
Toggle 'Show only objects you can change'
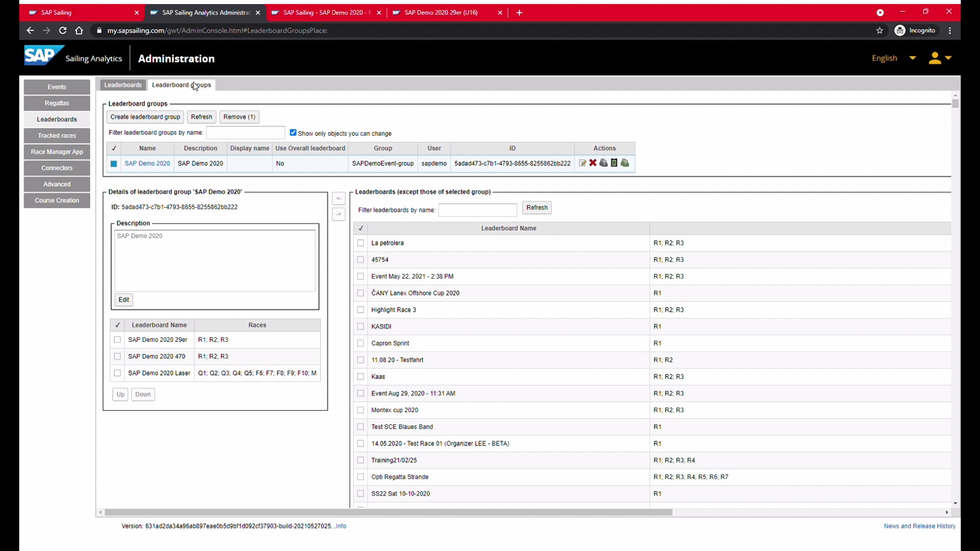(x=293, y=133)
